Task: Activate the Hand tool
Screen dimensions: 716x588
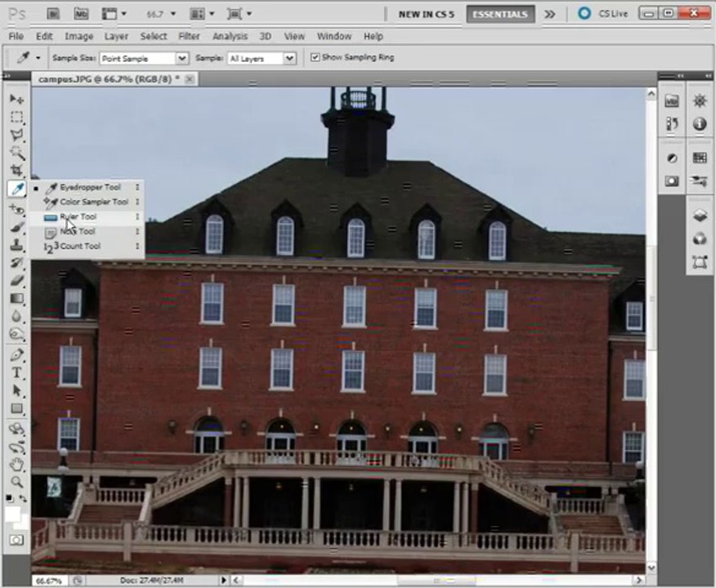Action: pyautogui.click(x=17, y=465)
